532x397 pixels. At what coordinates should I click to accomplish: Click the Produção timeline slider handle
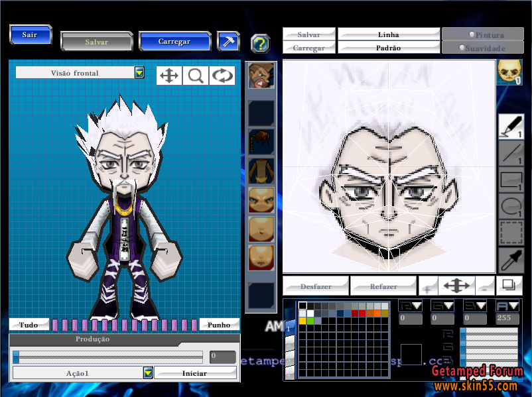(x=16, y=357)
